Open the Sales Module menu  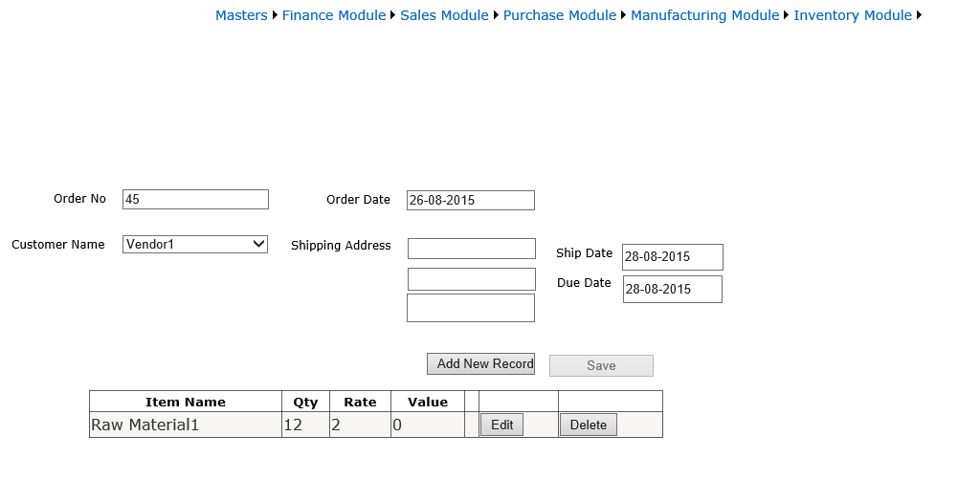tap(444, 15)
